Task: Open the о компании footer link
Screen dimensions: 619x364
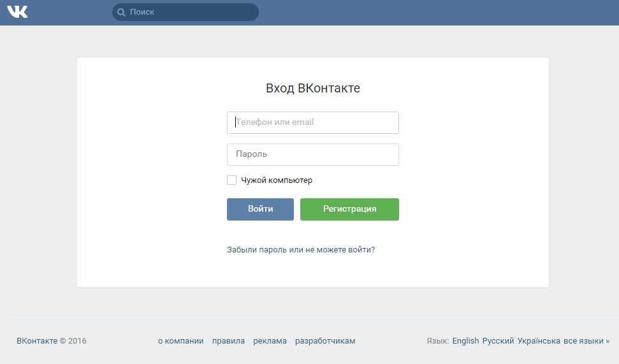Action: tap(181, 341)
